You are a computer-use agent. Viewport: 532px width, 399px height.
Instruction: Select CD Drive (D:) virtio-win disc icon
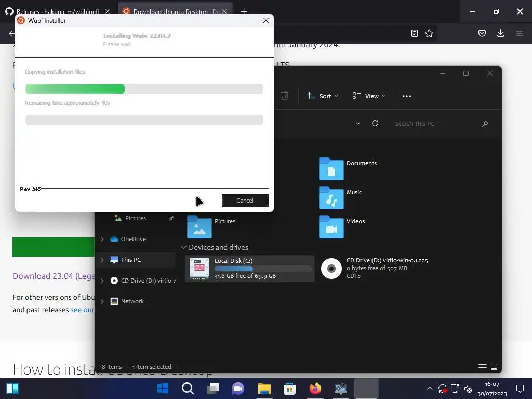click(x=331, y=269)
